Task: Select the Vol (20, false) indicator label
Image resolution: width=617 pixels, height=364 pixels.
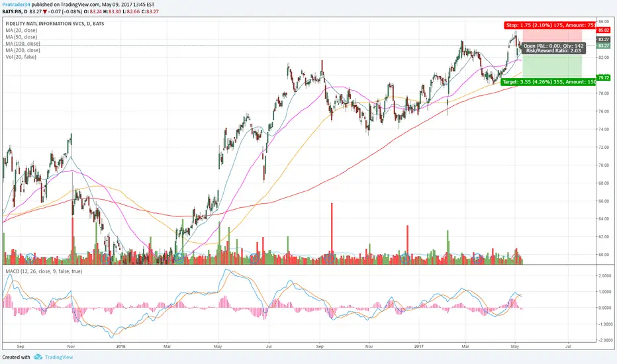Action: [21, 57]
